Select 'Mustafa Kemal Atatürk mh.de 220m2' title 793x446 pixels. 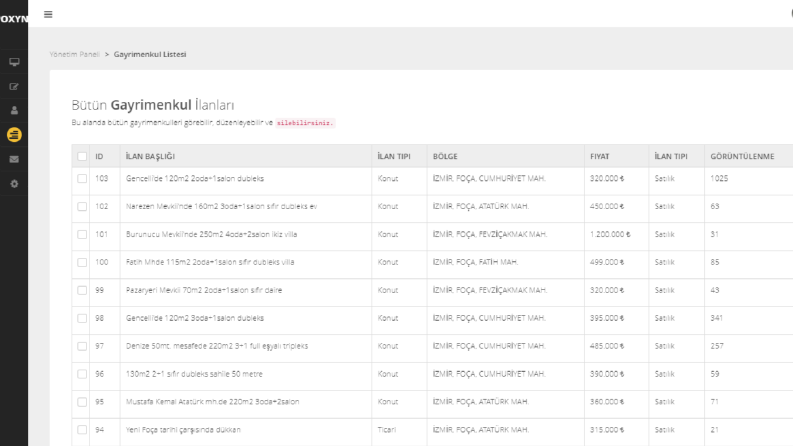(x=212, y=402)
